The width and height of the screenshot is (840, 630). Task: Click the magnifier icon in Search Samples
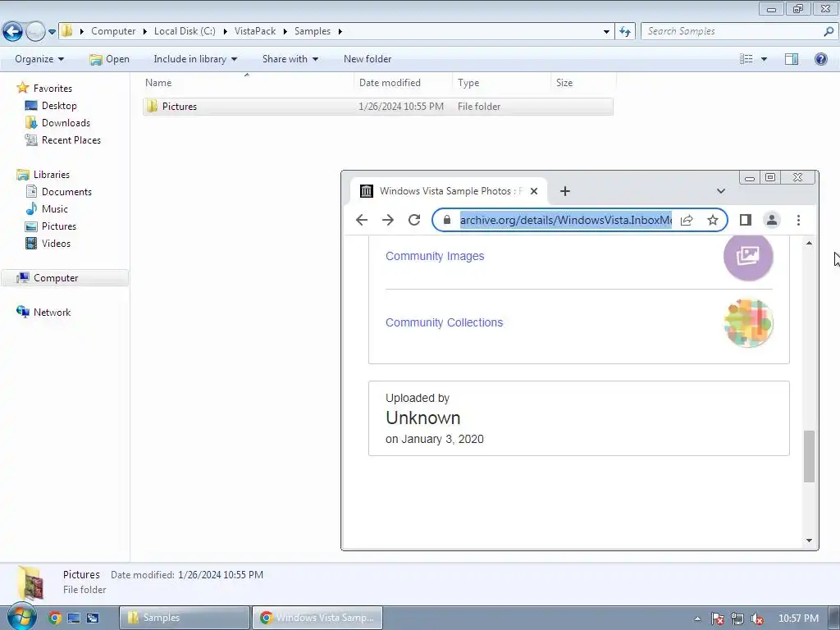829,32
